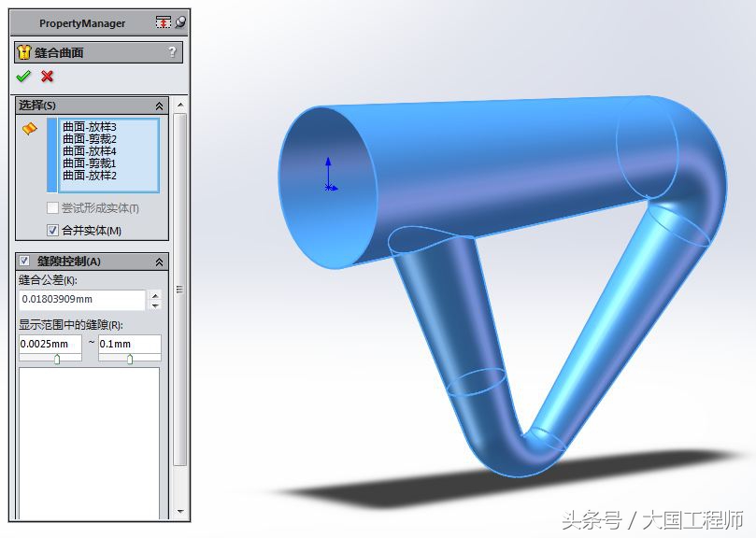This screenshot has height=538, width=756.
Task: Enable the 尝试形成实体(T) checkbox
Action: coord(52,207)
